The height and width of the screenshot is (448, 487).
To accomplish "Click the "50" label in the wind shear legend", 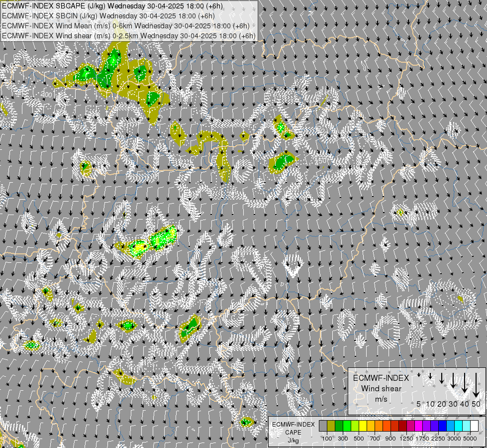I will (476, 404).
